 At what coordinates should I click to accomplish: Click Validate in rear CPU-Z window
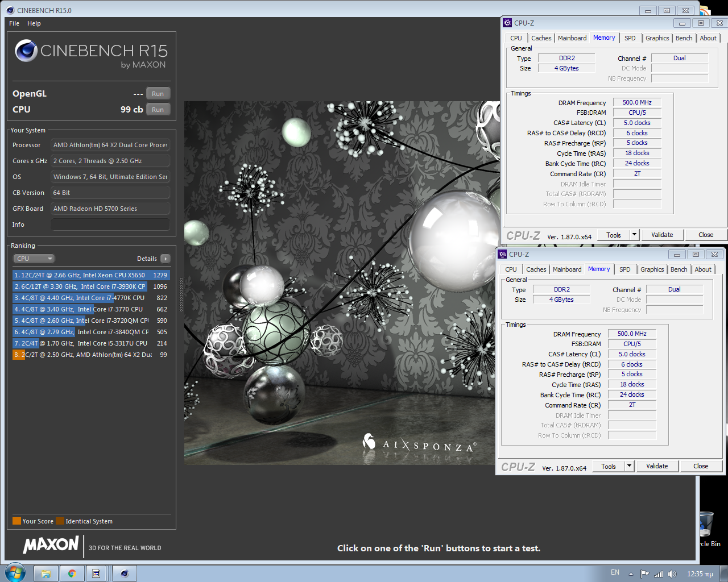pyautogui.click(x=662, y=235)
